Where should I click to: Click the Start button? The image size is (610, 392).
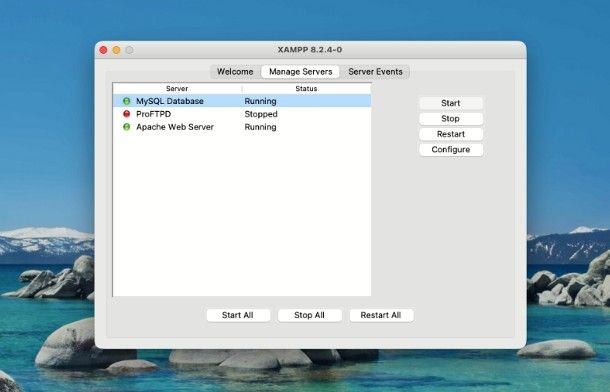451,103
